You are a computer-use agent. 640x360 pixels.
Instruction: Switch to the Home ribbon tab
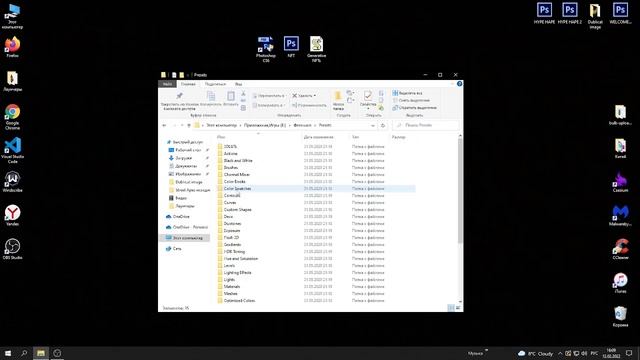[x=188, y=84]
